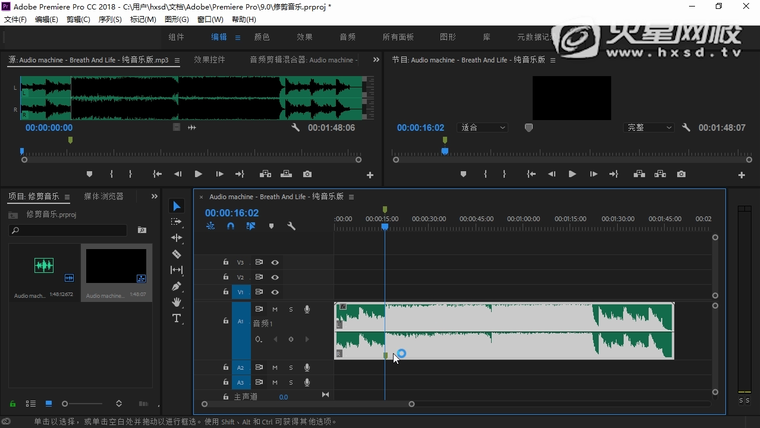
Task: Open timeline display settings wrench
Action: pyautogui.click(x=291, y=226)
